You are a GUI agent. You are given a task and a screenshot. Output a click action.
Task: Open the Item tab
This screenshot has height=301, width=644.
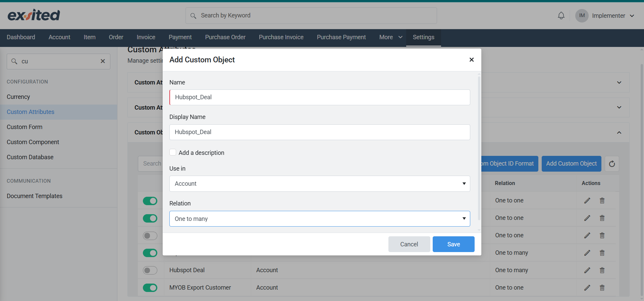click(x=90, y=37)
